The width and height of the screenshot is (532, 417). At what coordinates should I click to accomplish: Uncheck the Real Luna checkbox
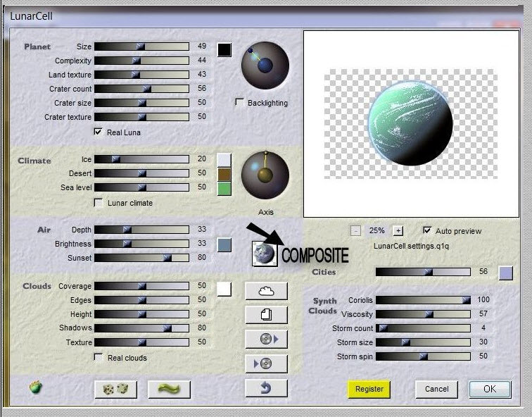click(98, 132)
